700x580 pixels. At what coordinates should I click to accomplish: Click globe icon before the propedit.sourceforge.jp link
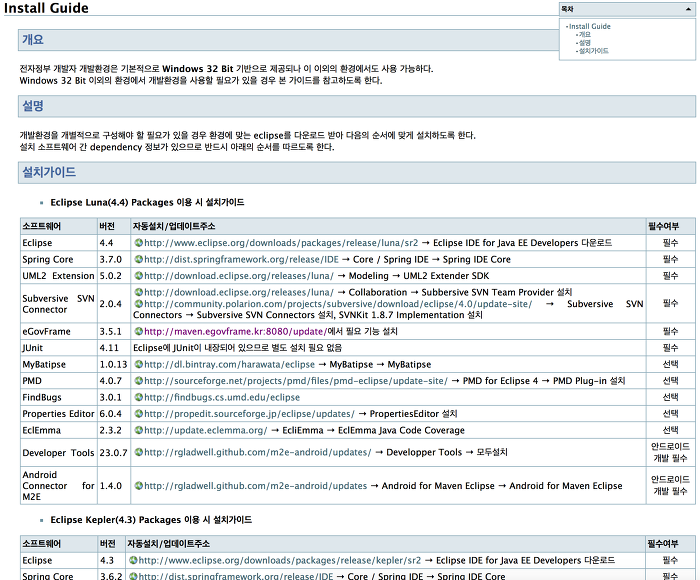pos(139,414)
